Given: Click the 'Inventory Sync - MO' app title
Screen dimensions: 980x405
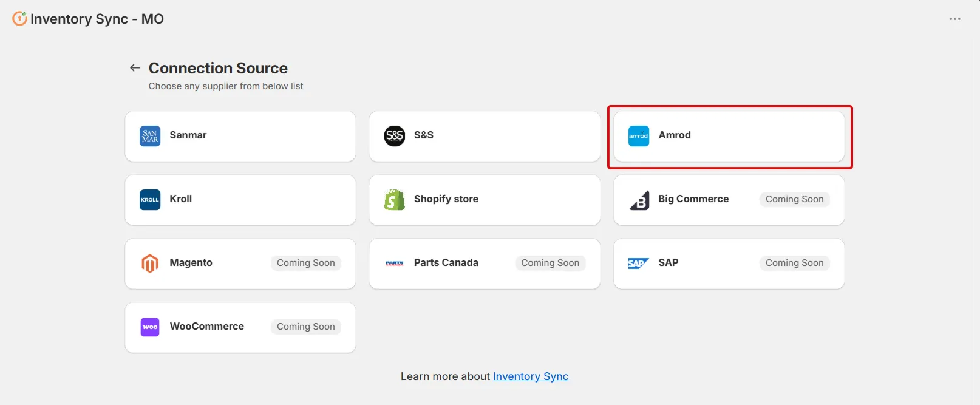Looking at the screenshot, I should point(97,19).
